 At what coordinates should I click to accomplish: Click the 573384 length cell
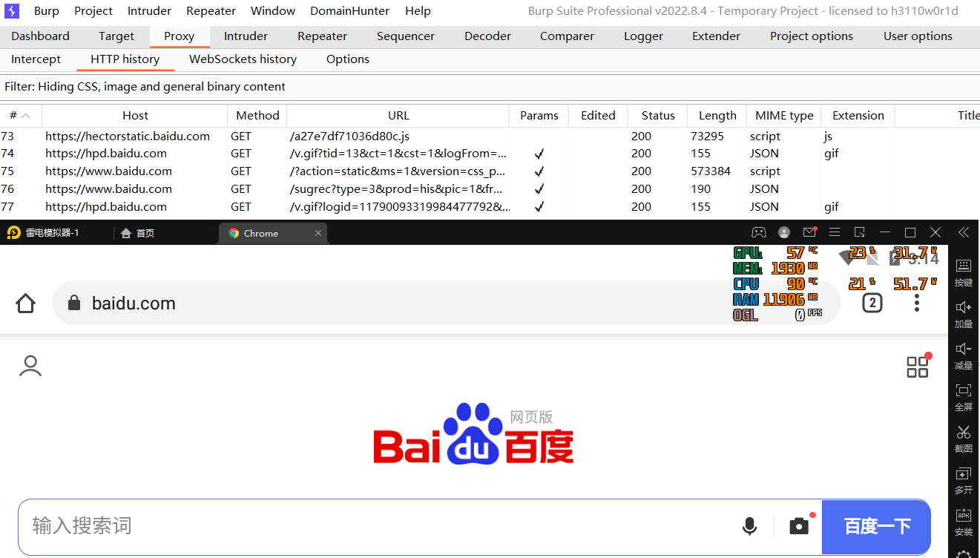[x=711, y=171]
